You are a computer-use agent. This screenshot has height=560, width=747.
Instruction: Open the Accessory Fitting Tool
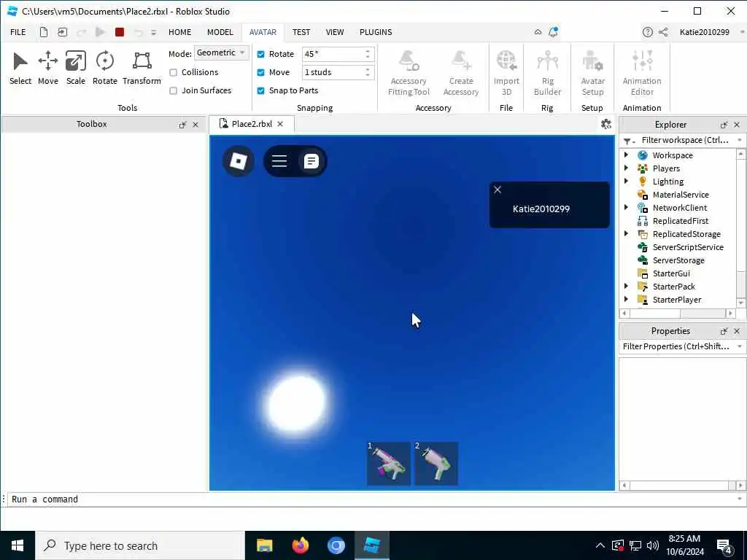409,74
